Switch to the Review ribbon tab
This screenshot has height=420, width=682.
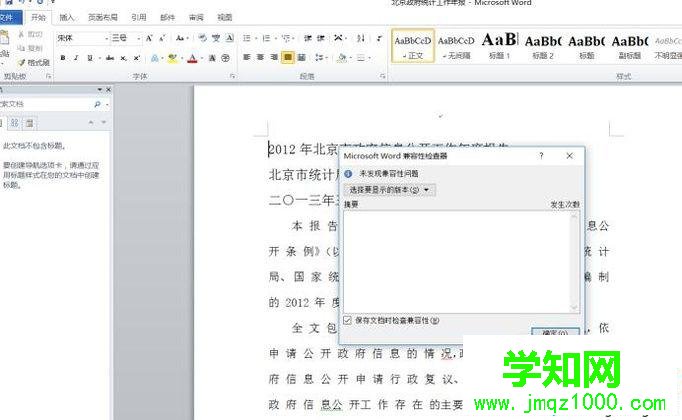(x=196, y=17)
